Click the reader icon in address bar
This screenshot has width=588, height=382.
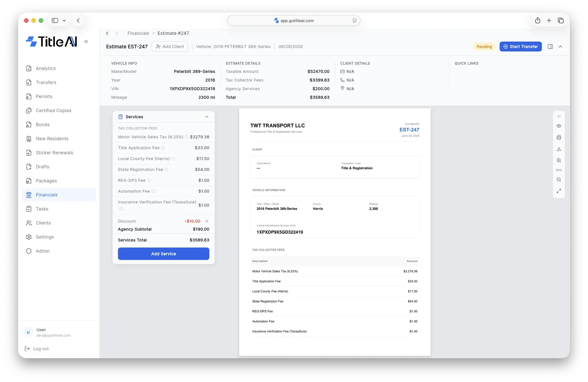point(354,20)
